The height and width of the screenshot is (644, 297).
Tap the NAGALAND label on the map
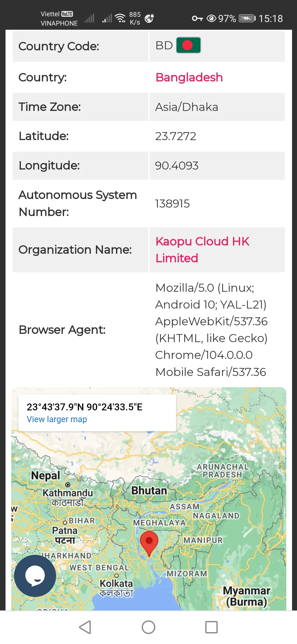[x=216, y=515]
